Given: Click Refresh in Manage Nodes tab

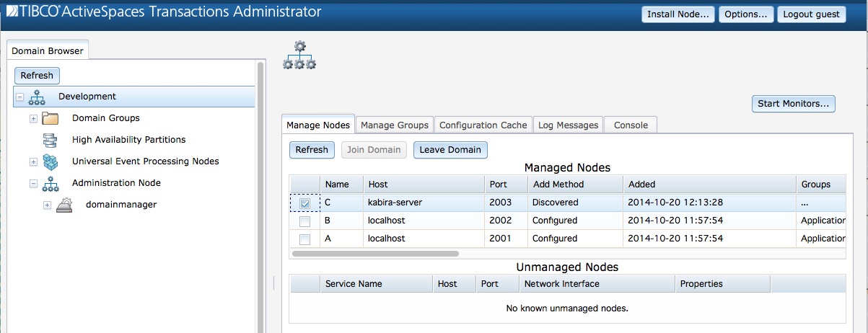Looking at the screenshot, I should (312, 150).
